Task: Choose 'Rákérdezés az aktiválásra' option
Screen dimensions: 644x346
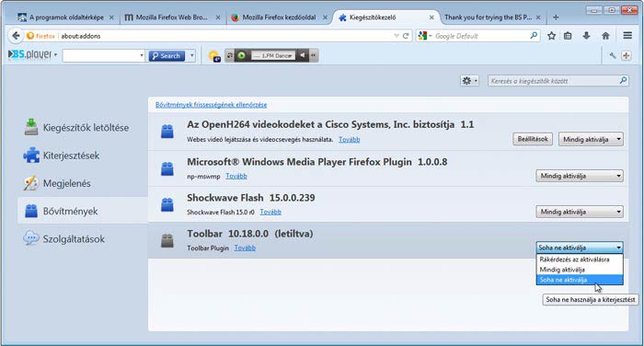Action: pos(580,259)
